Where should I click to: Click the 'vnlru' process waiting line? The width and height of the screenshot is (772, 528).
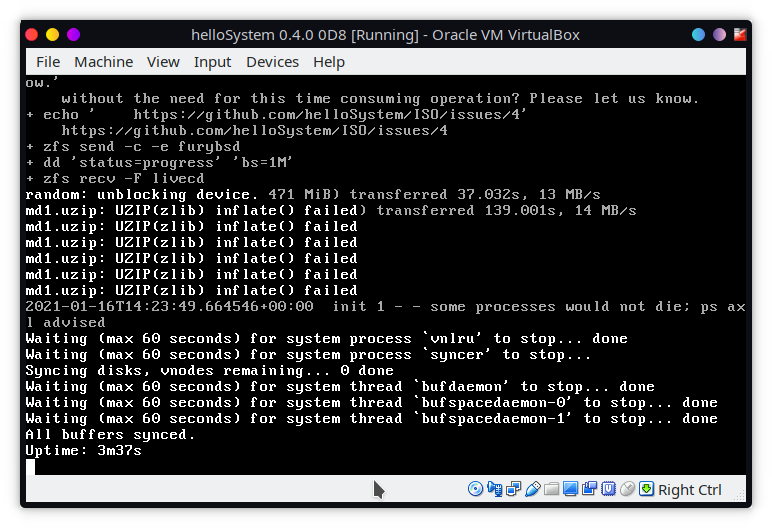click(x=327, y=338)
